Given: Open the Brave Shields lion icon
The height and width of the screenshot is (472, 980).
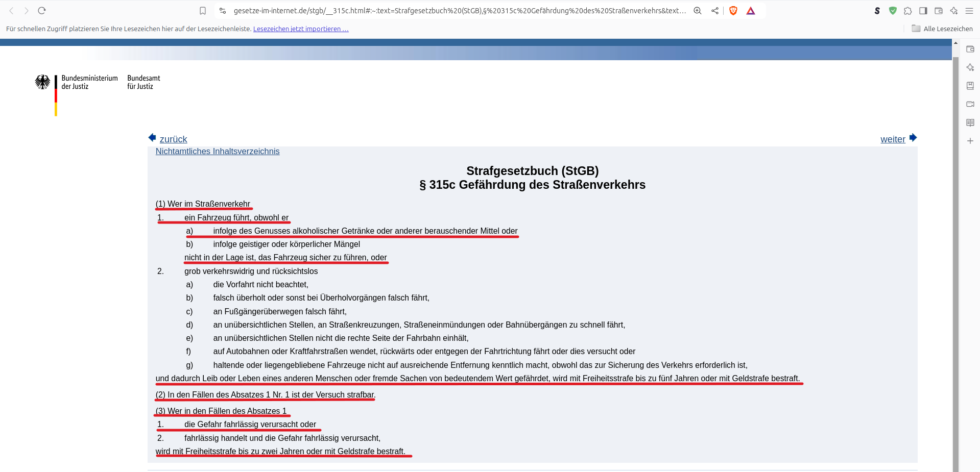Looking at the screenshot, I should point(733,11).
